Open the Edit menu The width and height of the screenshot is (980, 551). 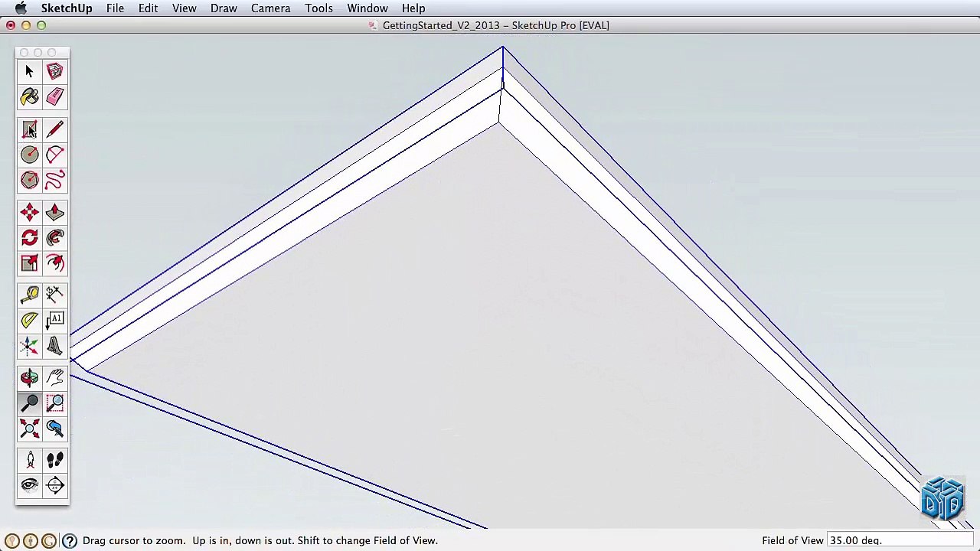(148, 8)
